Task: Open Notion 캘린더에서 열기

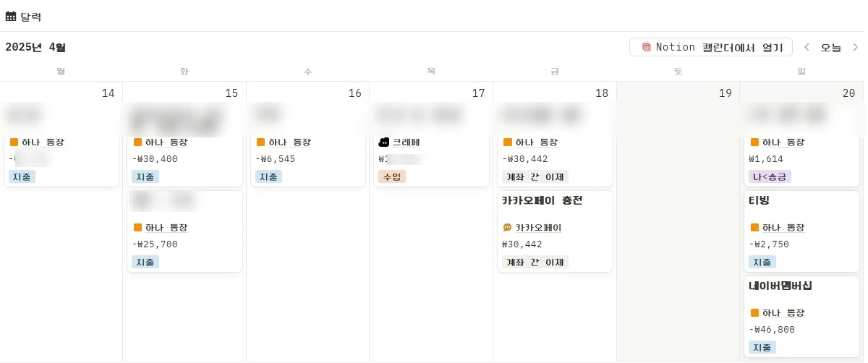Action: [x=711, y=47]
